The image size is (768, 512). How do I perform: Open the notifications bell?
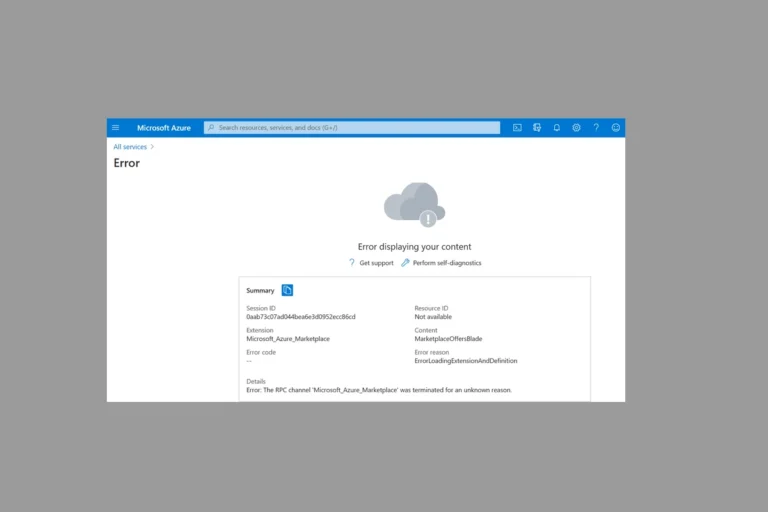coord(556,128)
